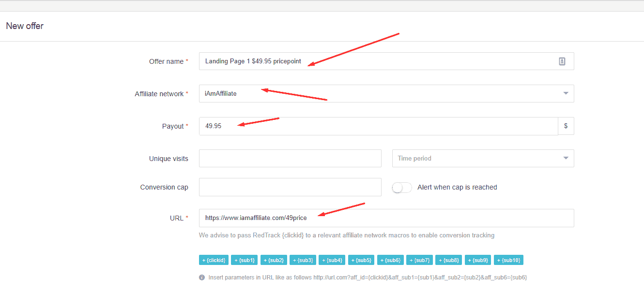Image resolution: width=644 pixels, height=293 pixels.
Task: Expand the Time period dropdown
Action: [x=483, y=158]
